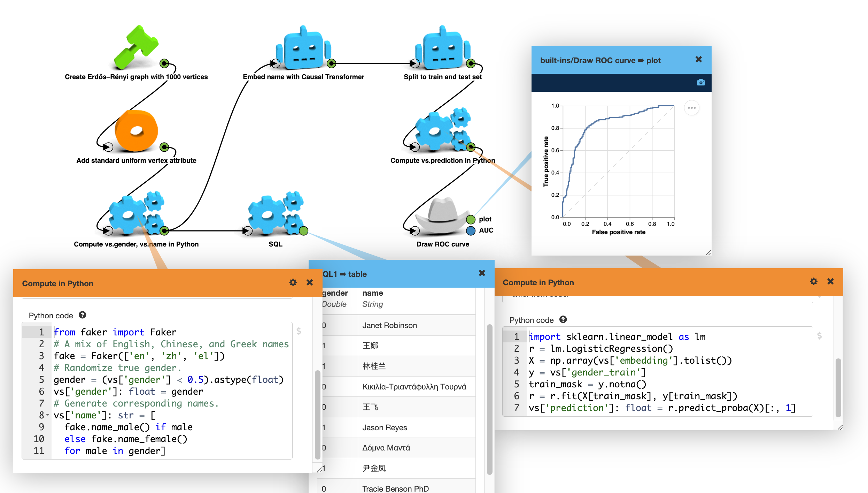868x493 pixels.
Task: Close the SQL1 table popup
Action: coord(482,273)
